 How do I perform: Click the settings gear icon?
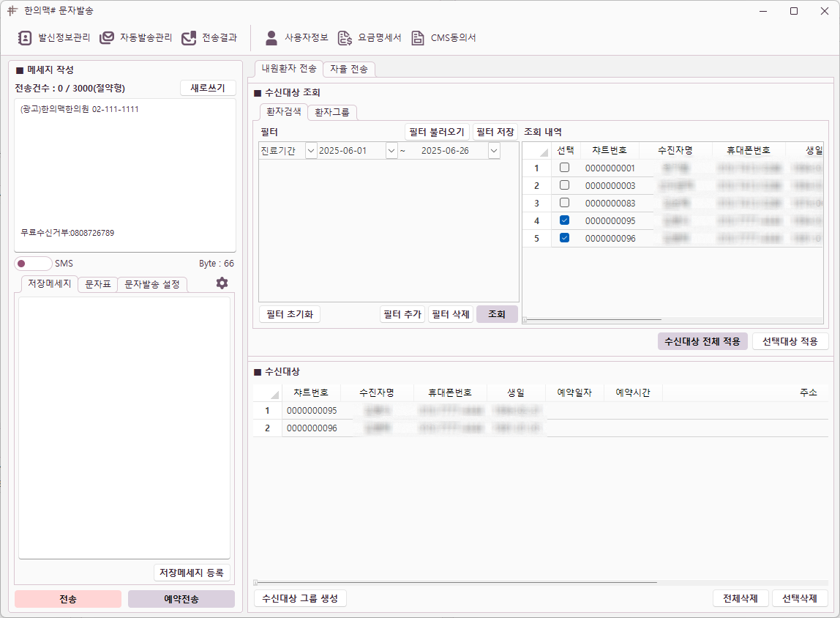click(x=222, y=283)
